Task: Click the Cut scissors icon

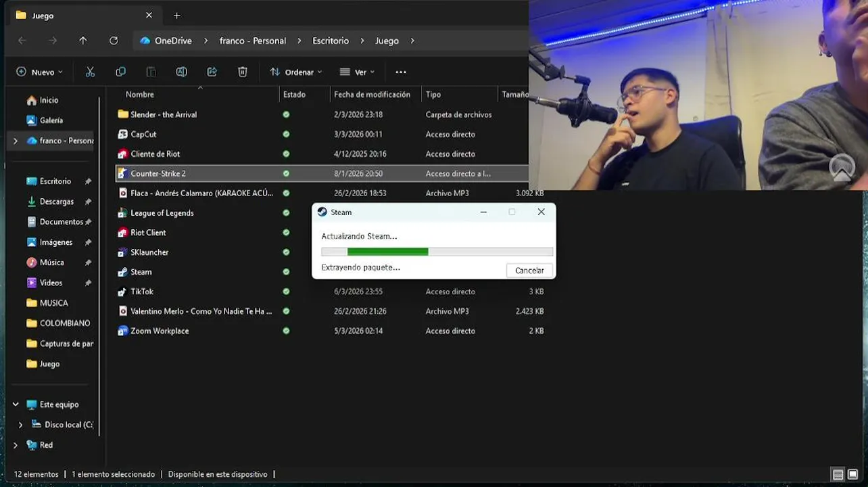Action: 90,72
